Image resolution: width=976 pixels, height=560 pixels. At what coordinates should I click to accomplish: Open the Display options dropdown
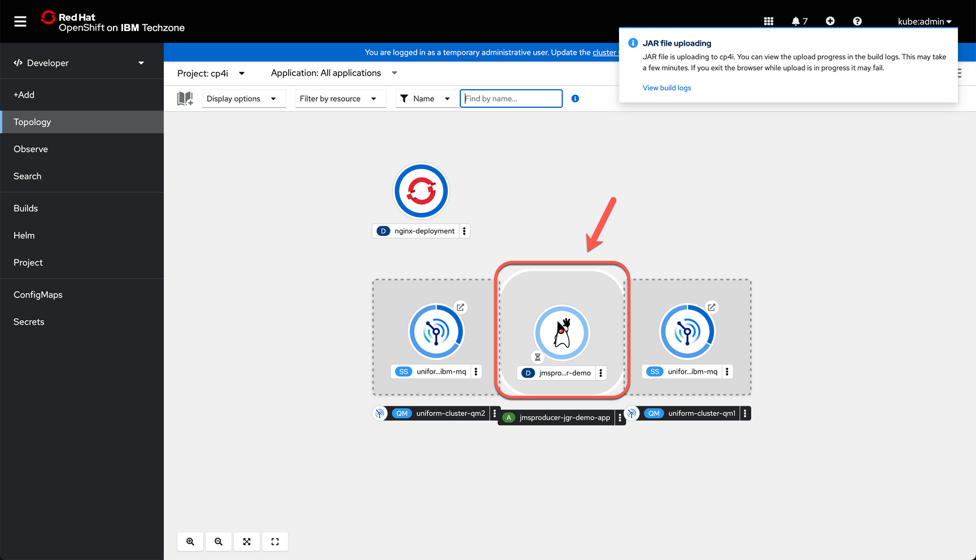point(243,98)
